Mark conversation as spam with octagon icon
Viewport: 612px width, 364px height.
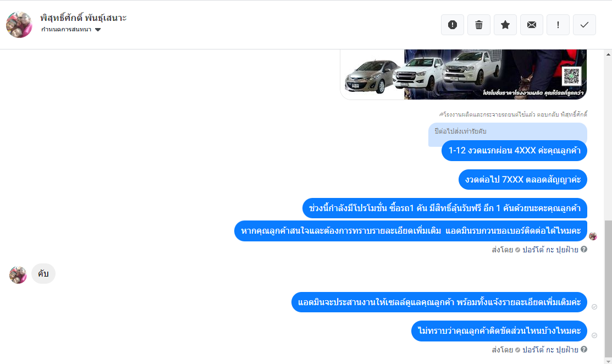pyautogui.click(x=453, y=25)
